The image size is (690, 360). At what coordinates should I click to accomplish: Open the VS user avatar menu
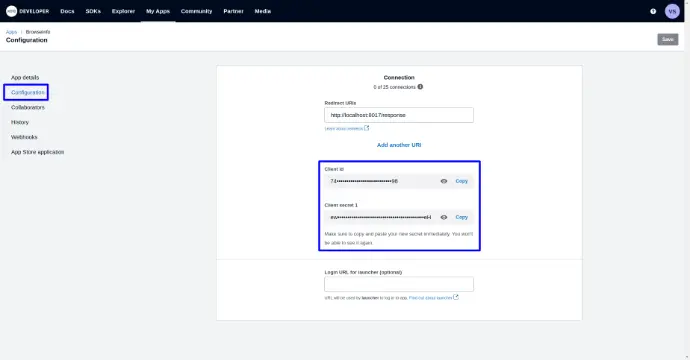(672, 11)
